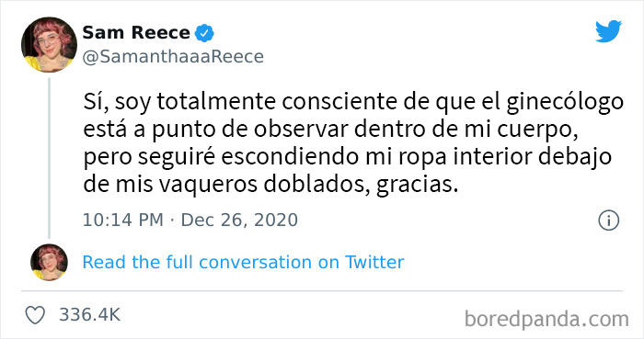Click the word ginecólogo in the tweet

[x=565, y=103]
